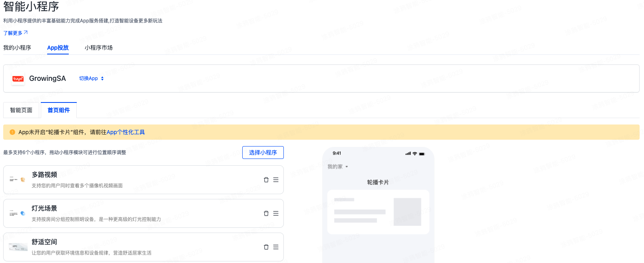
Task: Click the GrowingSA app name
Action: [48, 78]
